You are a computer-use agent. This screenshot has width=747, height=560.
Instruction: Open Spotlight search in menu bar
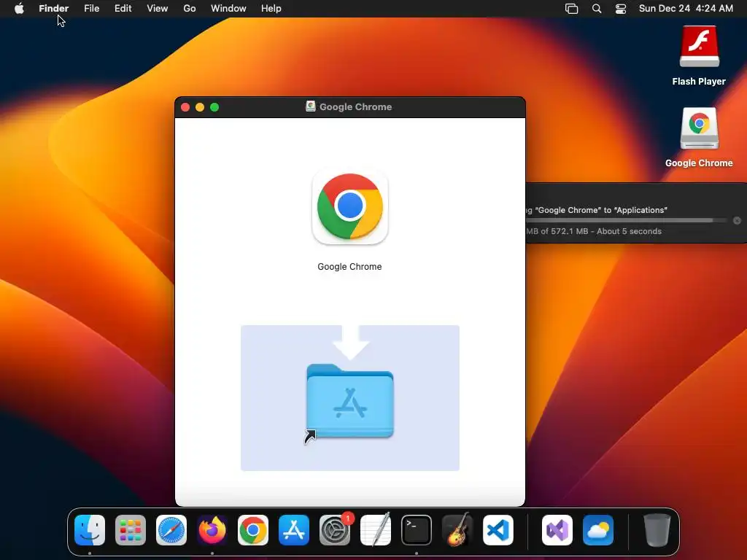tap(597, 9)
